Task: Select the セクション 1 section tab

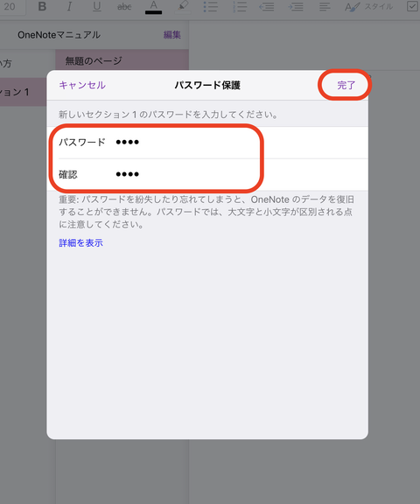Action: pyautogui.click(x=23, y=92)
